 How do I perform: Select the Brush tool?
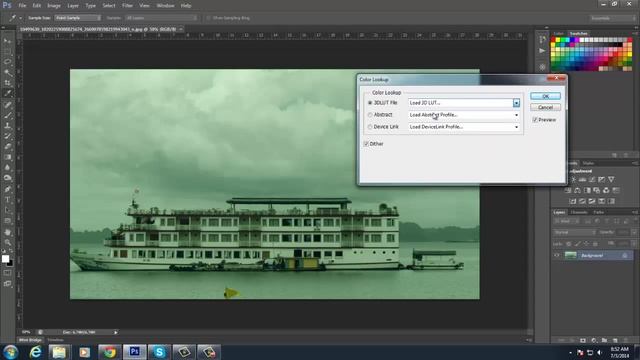(7, 116)
